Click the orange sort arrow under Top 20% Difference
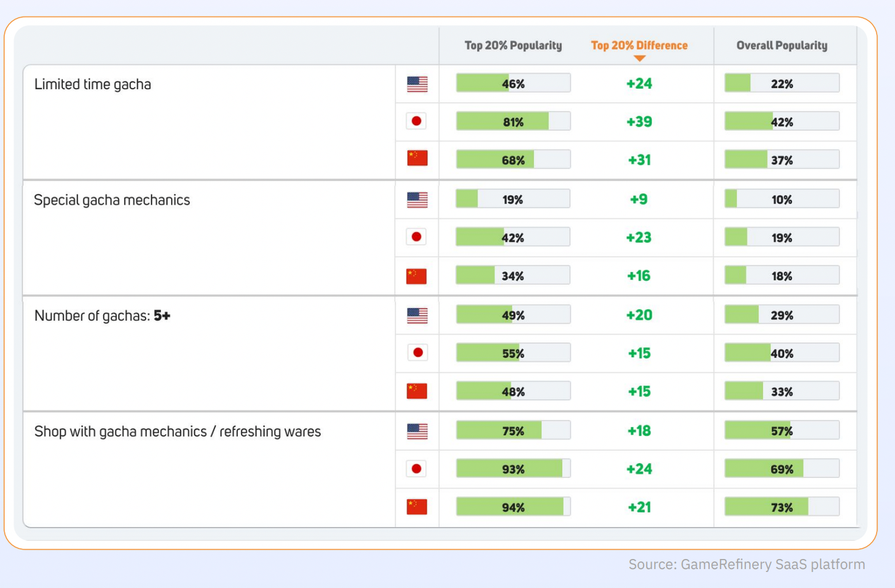This screenshot has width=895, height=588. (639, 58)
